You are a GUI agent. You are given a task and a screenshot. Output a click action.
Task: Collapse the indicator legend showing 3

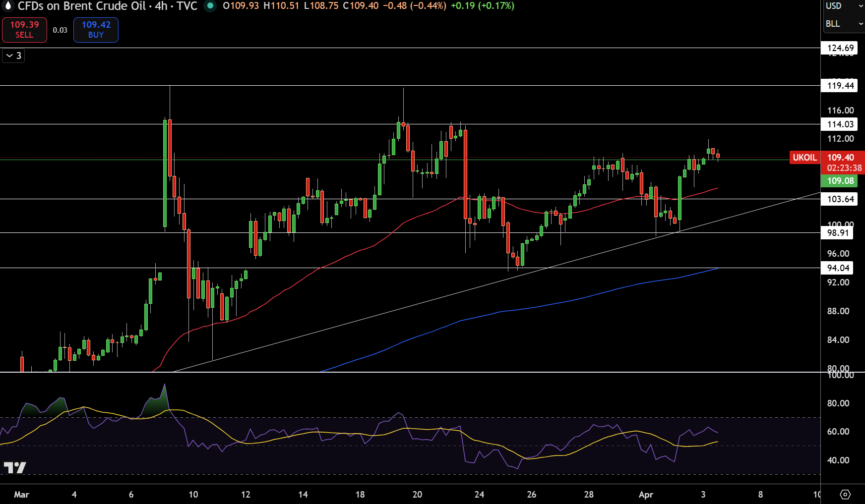[x=13, y=56]
